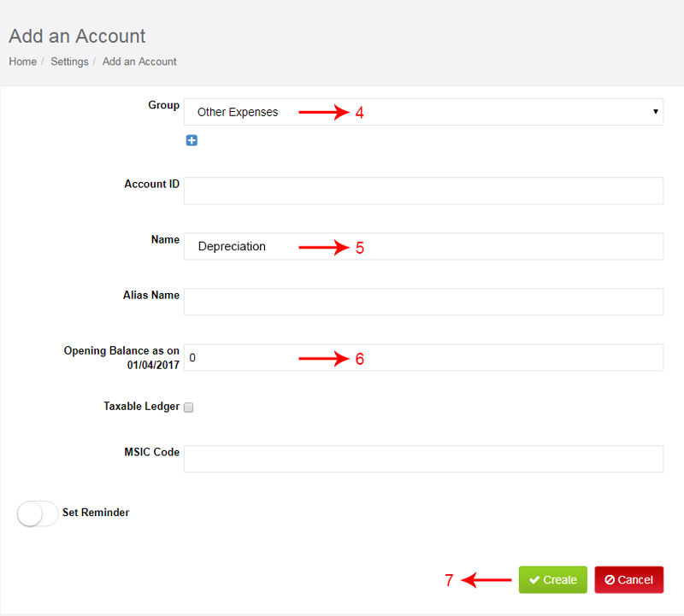Open Settings from the breadcrumb
The height and width of the screenshot is (616, 684).
click(x=69, y=62)
